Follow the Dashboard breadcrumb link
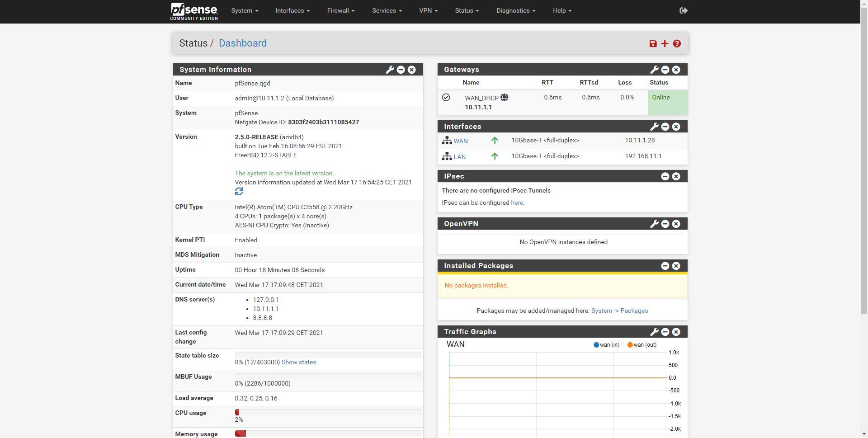Viewport: 868px width, 438px height. click(243, 43)
